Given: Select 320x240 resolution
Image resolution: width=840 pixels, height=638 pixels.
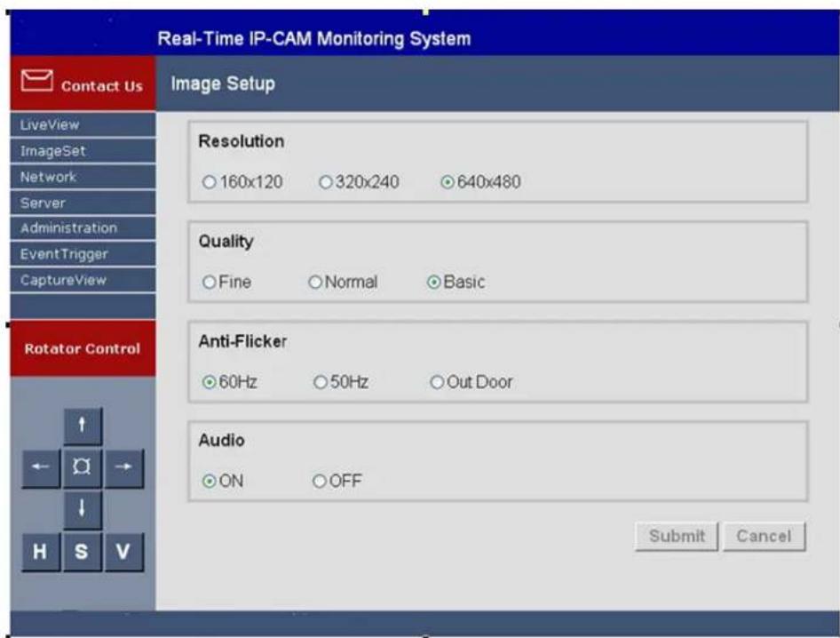Looking at the screenshot, I should 325,182.
